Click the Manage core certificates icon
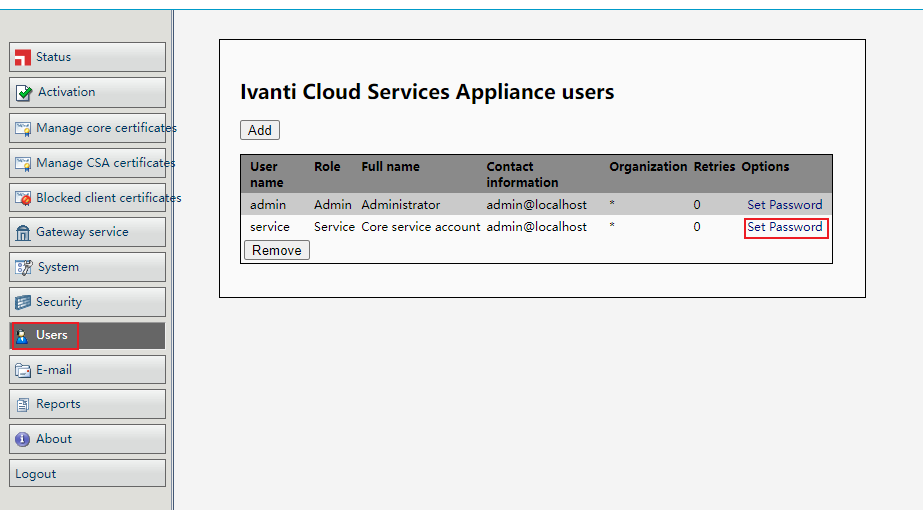 point(23,128)
